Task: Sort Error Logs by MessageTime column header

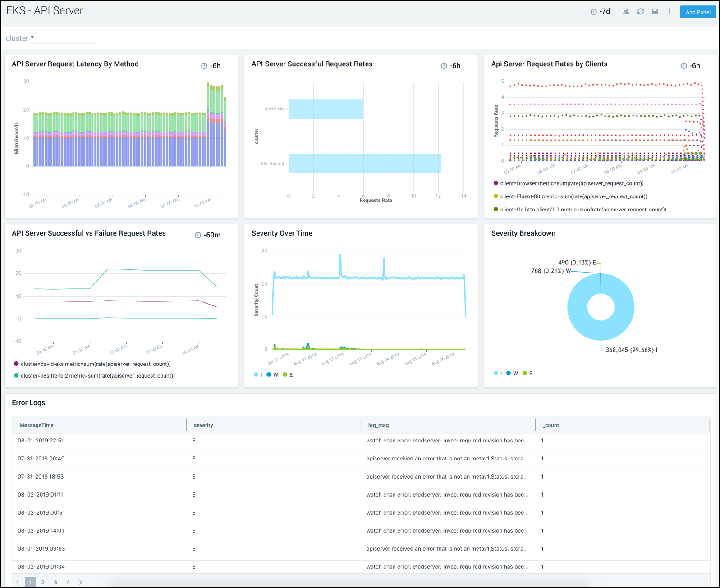Action: pyautogui.click(x=37, y=425)
